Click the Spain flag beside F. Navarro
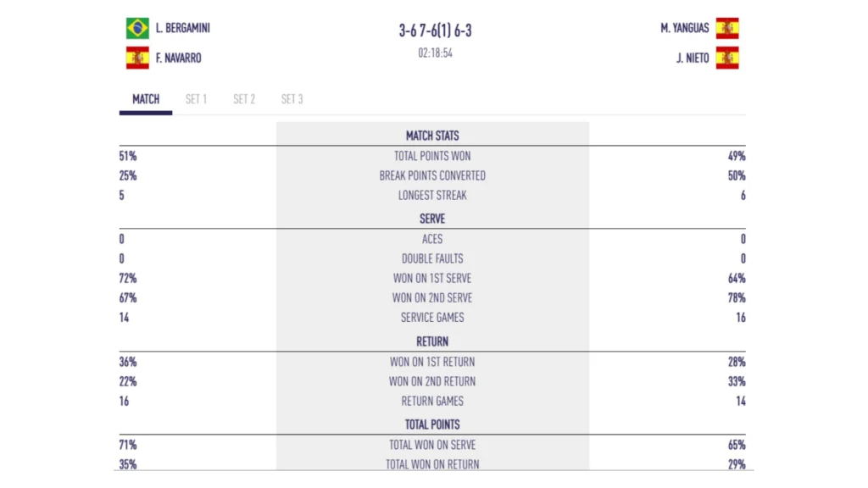Image resolution: width=868 pixels, height=488 pixels. (x=137, y=58)
